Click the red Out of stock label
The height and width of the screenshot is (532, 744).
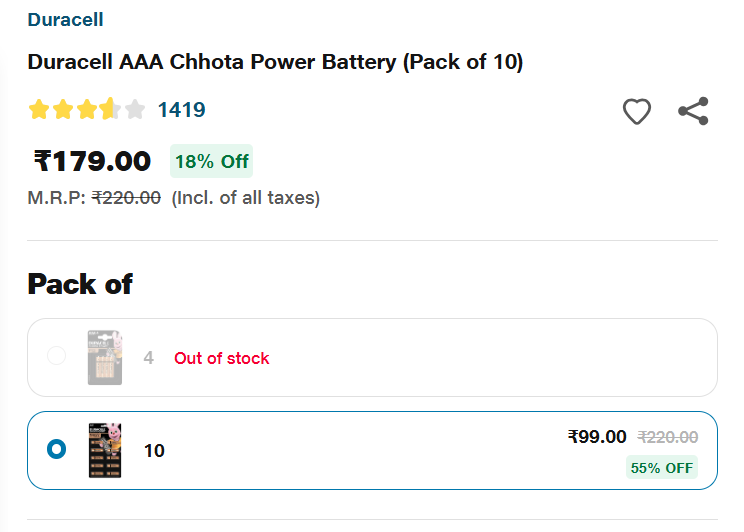coord(221,358)
